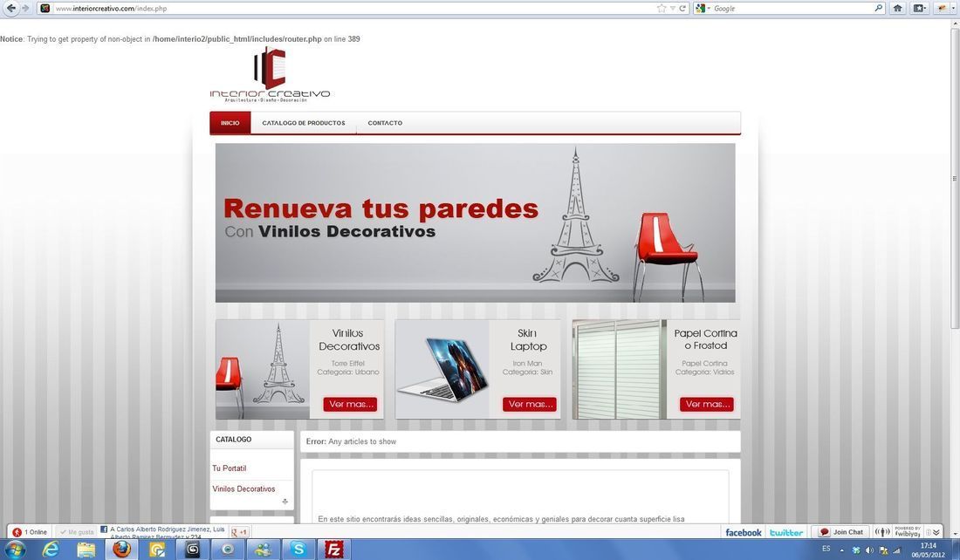Click the Facebook icon beside the likes text
Screen dimensions: 960x560
[x=104, y=529]
